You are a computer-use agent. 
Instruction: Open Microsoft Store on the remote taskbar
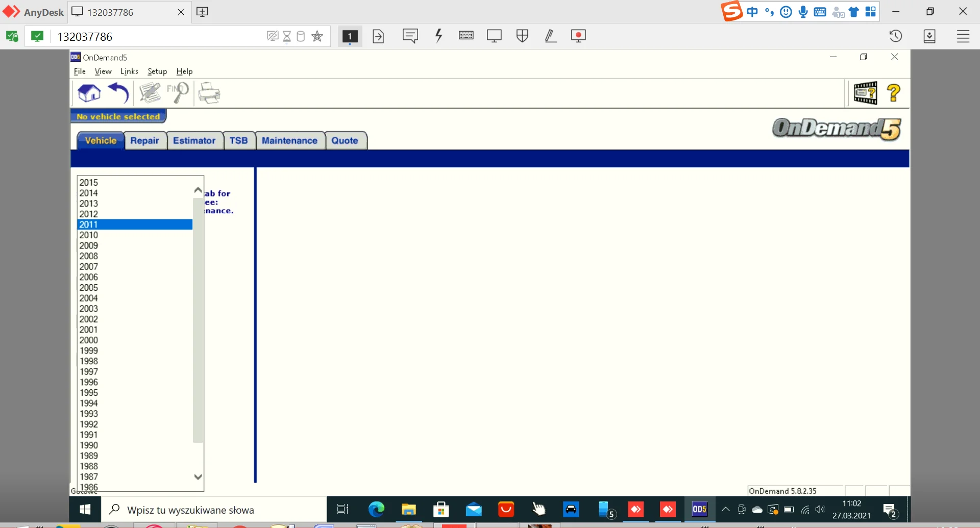(441, 509)
